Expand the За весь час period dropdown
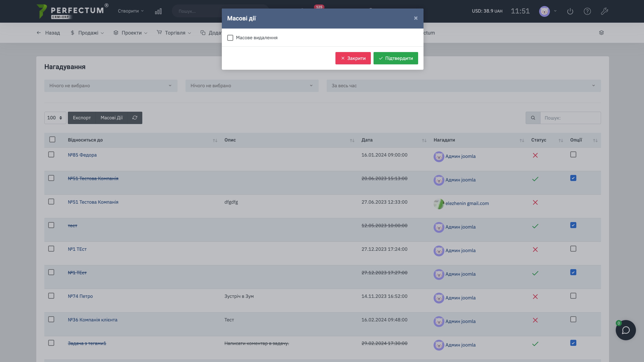The height and width of the screenshot is (362, 644). pos(463,86)
